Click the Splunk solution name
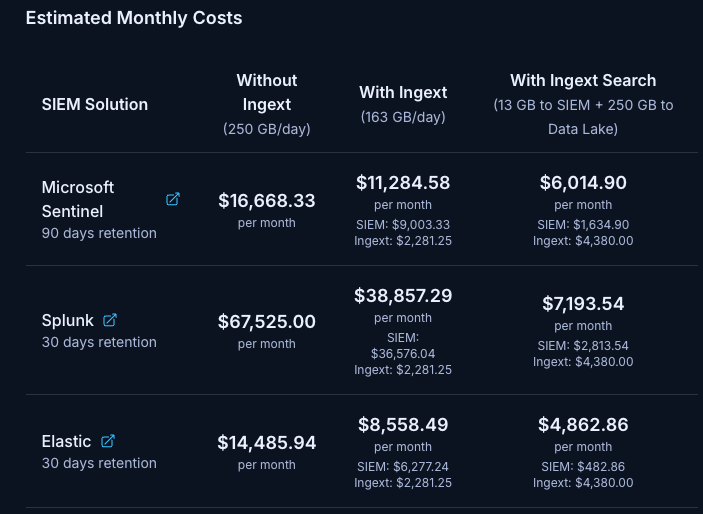The image size is (703, 514). click(x=68, y=320)
